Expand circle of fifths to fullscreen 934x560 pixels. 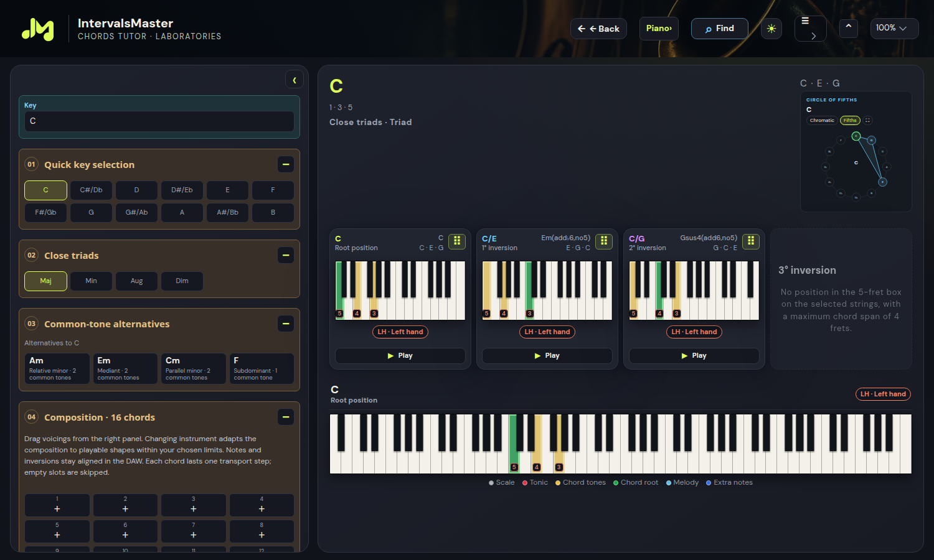click(867, 120)
